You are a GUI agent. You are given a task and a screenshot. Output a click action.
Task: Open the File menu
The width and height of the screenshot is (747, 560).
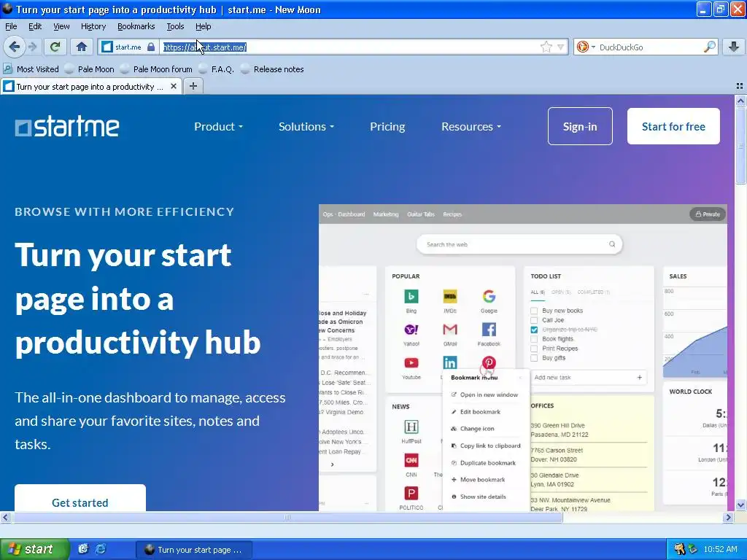(11, 26)
